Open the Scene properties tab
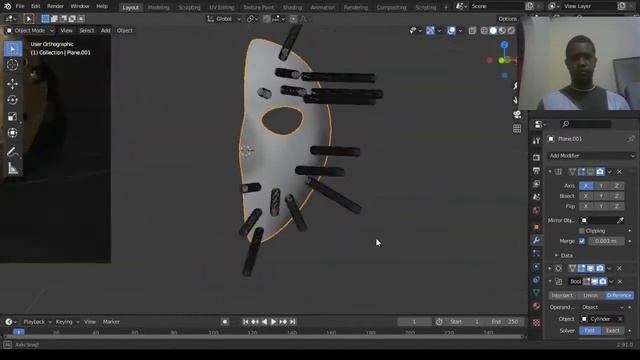Screen dimensions: 640x360 click(536, 197)
